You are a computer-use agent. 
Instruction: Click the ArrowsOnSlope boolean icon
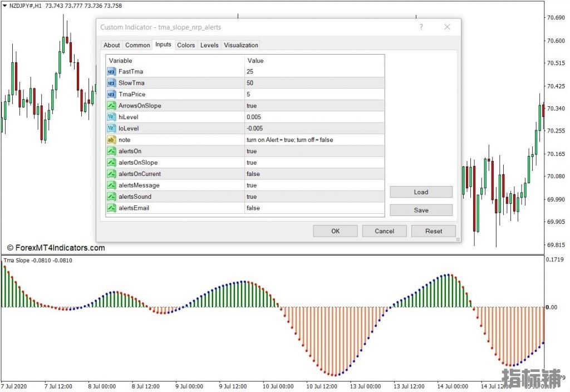pos(111,106)
